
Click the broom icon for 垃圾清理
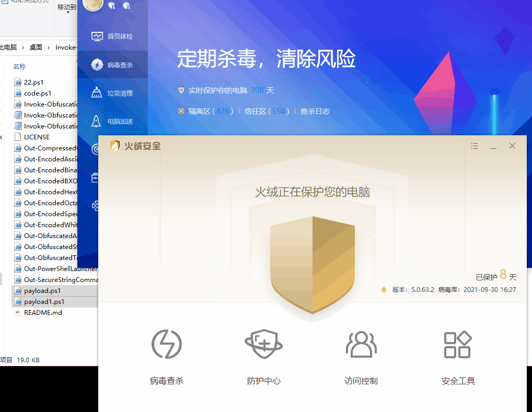point(97,92)
